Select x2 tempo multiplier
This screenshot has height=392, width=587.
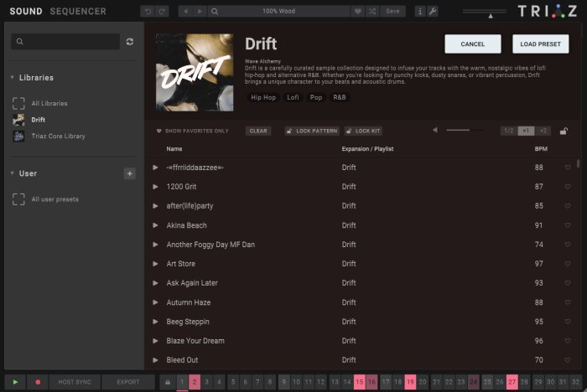543,131
